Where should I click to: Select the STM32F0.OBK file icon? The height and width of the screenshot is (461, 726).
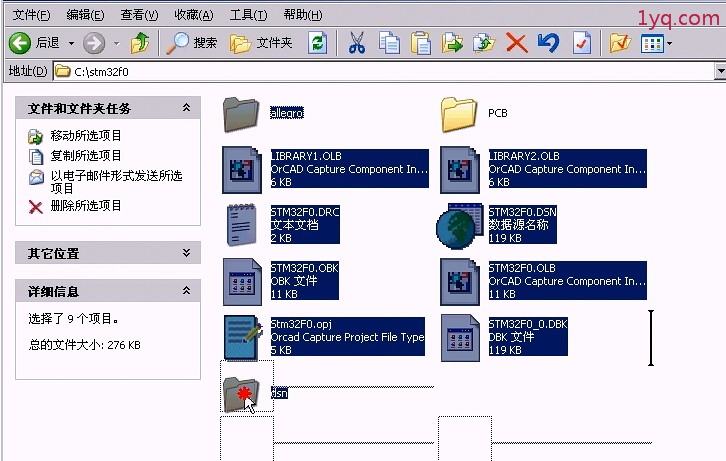[242, 282]
